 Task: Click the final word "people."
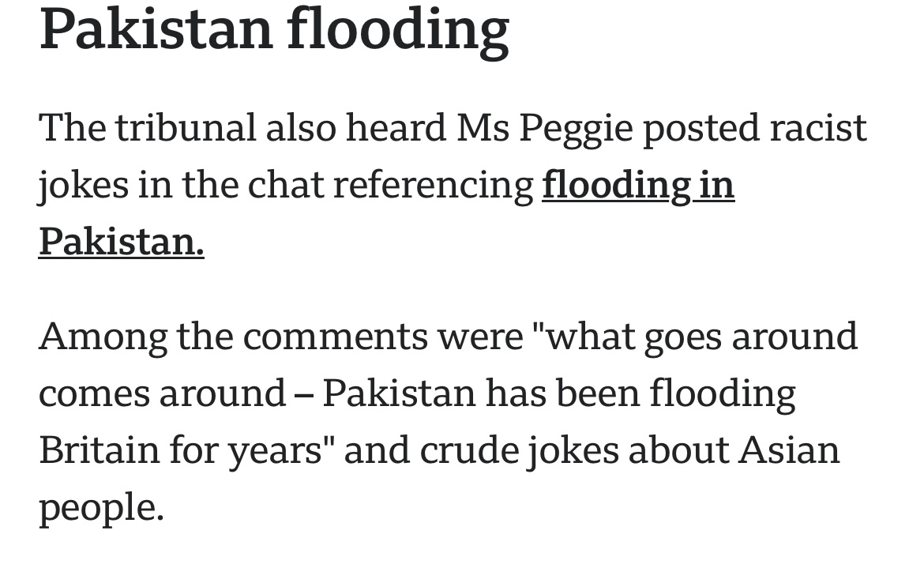pos(101,507)
